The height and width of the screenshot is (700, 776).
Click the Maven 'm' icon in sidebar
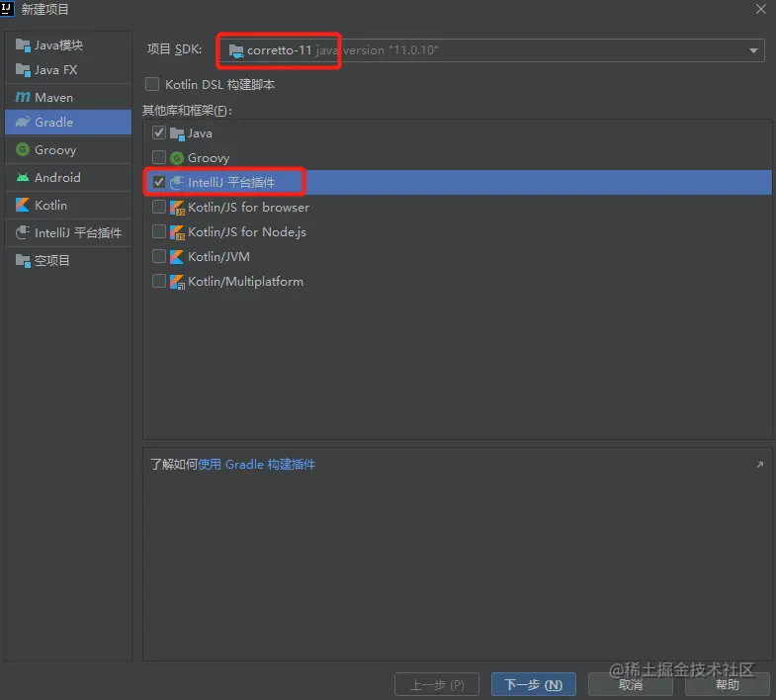point(23,97)
